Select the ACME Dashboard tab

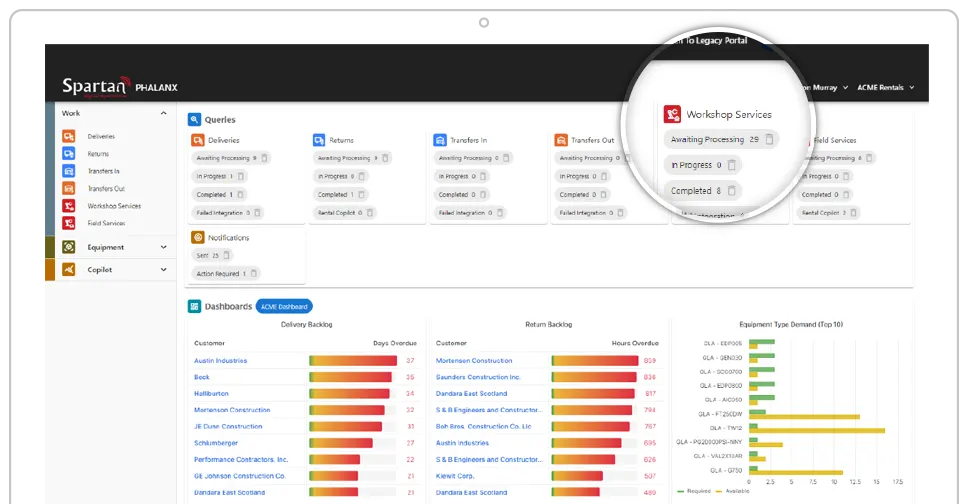tap(284, 306)
